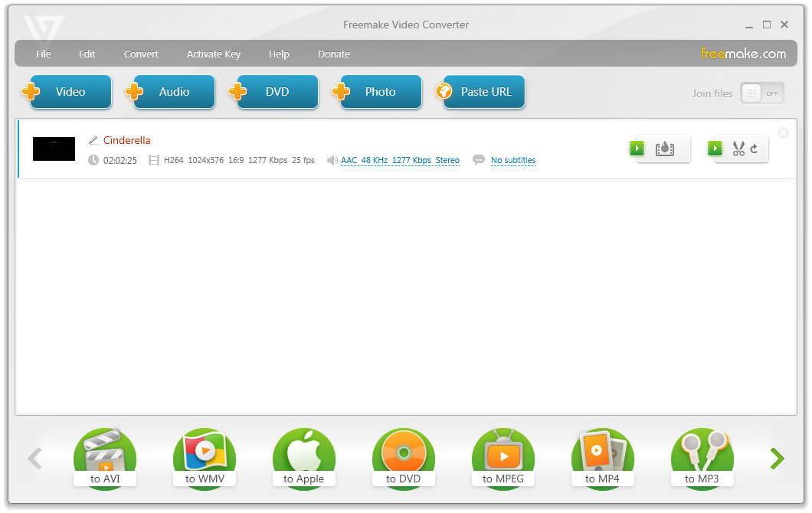
Task: Open the filmstrip watermark settings icon
Action: pyautogui.click(x=665, y=149)
